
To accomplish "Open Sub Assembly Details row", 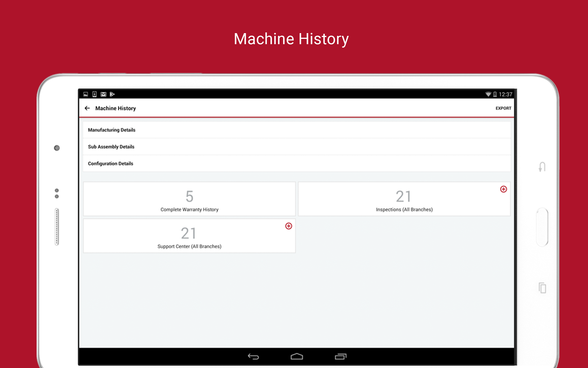I will pyautogui.click(x=297, y=147).
